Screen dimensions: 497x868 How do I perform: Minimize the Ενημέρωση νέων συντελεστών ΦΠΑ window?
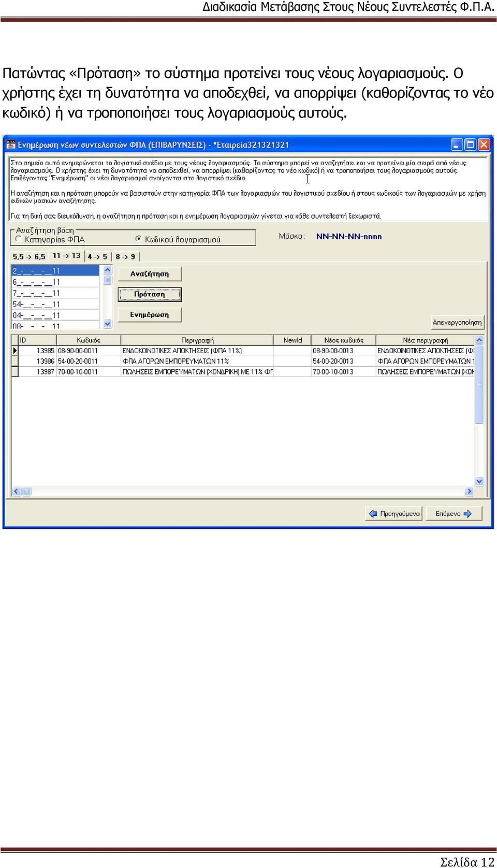[457, 144]
